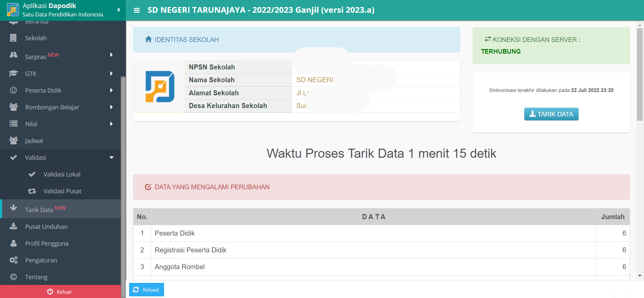644x298 pixels.
Task: Click the Sarpras road icon
Action: (13, 55)
